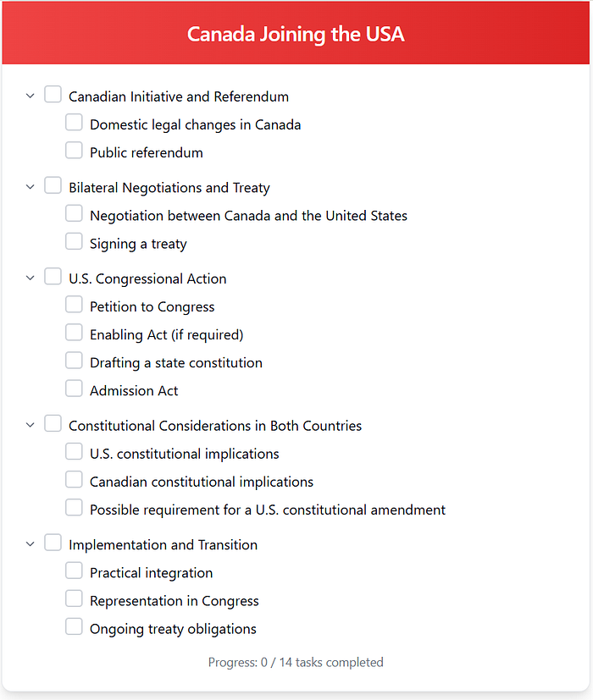Collapse the U.S. Congressional Action section

pos(30,278)
